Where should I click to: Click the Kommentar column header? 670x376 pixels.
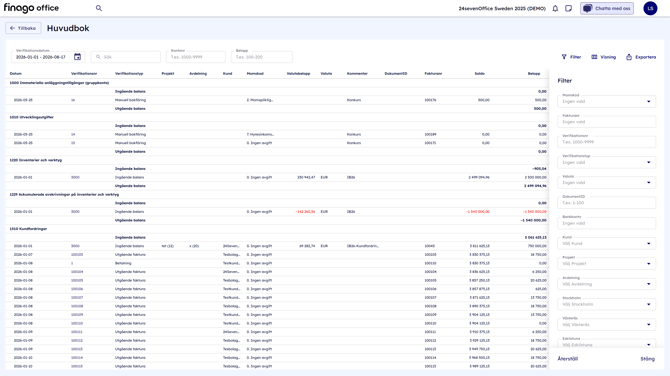tap(357, 73)
